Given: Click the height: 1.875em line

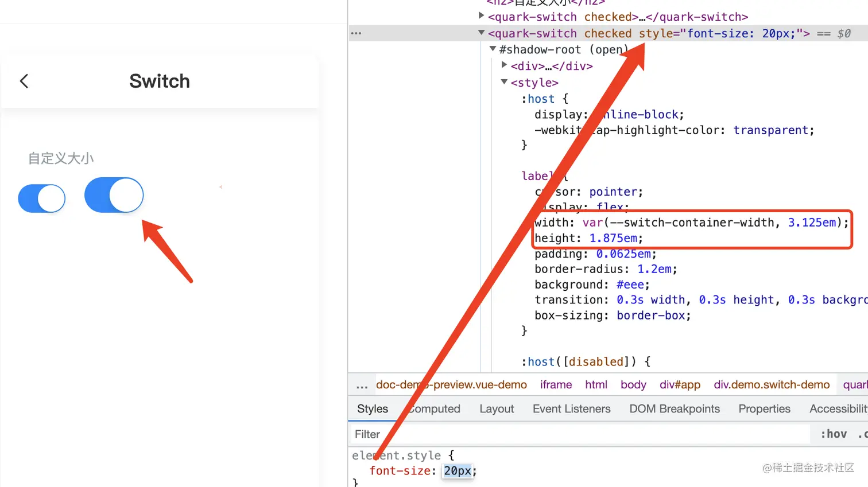Looking at the screenshot, I should (x=588, y=238).
